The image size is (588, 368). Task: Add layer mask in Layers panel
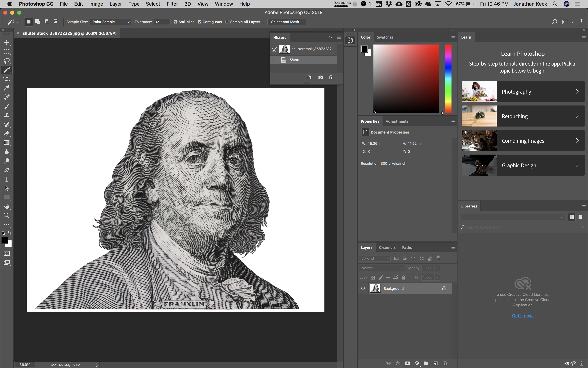[407, 363]
